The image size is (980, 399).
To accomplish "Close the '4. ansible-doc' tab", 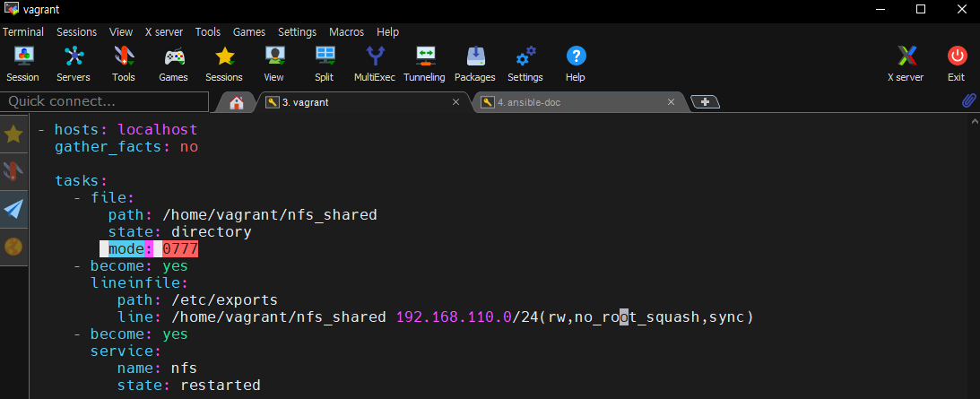I will (x=672, y=102).
